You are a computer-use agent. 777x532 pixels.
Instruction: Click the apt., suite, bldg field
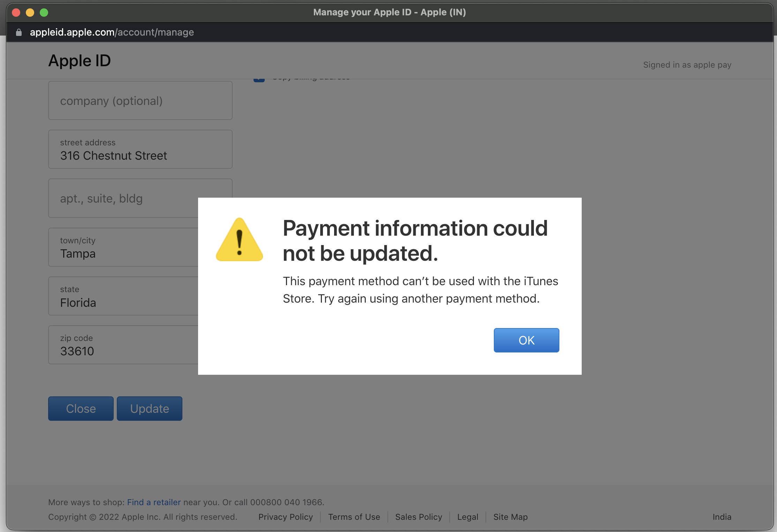(x=123, y=198)
